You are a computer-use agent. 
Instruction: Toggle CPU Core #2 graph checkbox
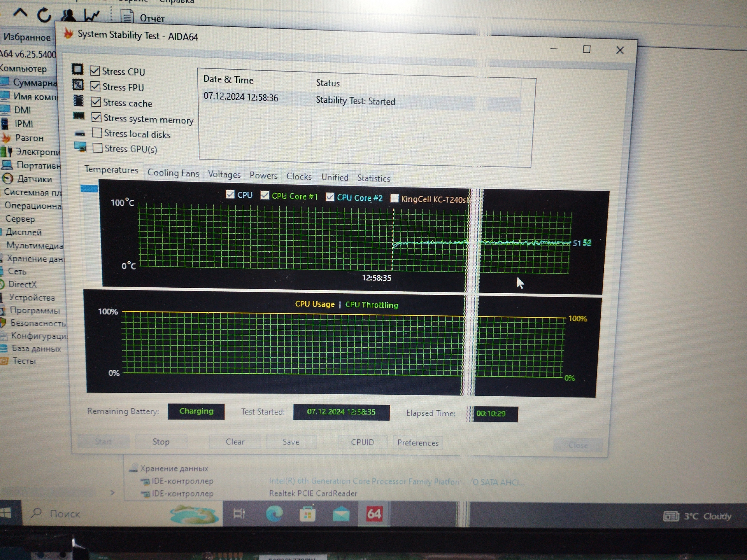pyautogui.click(x=330, y=197)
